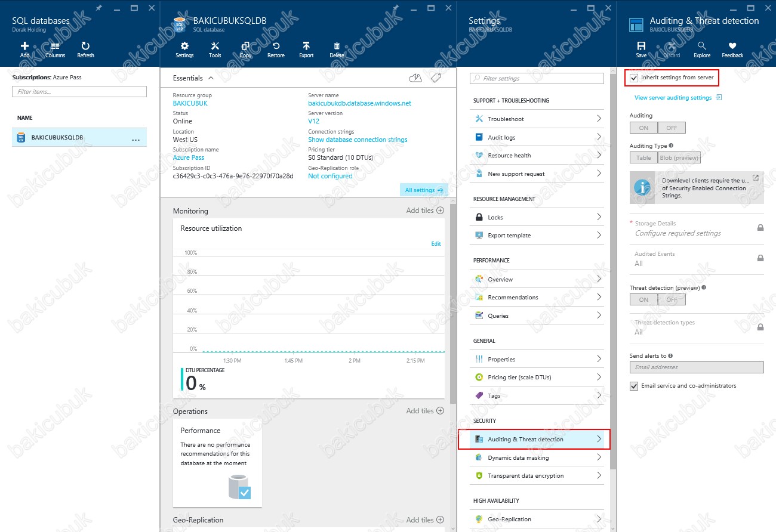This screenshot has width=776, height=532.
Task: Open Audit logs entry
Action: click(537, 137)
